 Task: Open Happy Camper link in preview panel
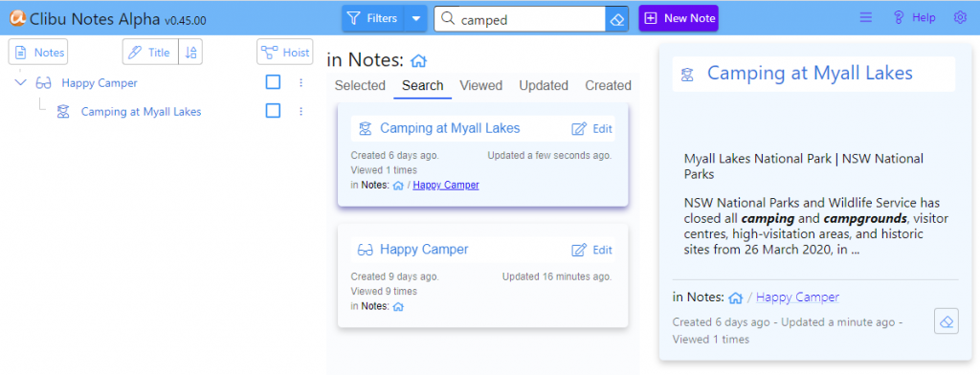coord(797,298)
